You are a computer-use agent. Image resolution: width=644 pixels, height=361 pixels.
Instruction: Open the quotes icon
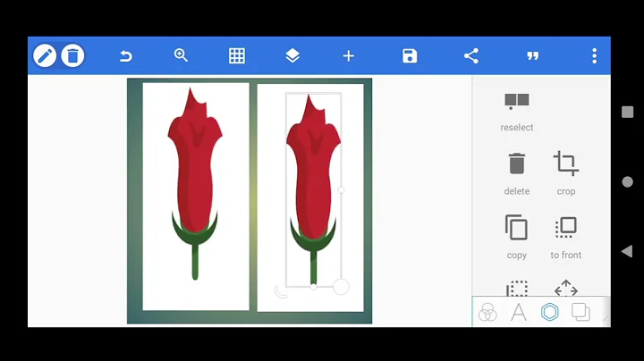tap(533, 55)
